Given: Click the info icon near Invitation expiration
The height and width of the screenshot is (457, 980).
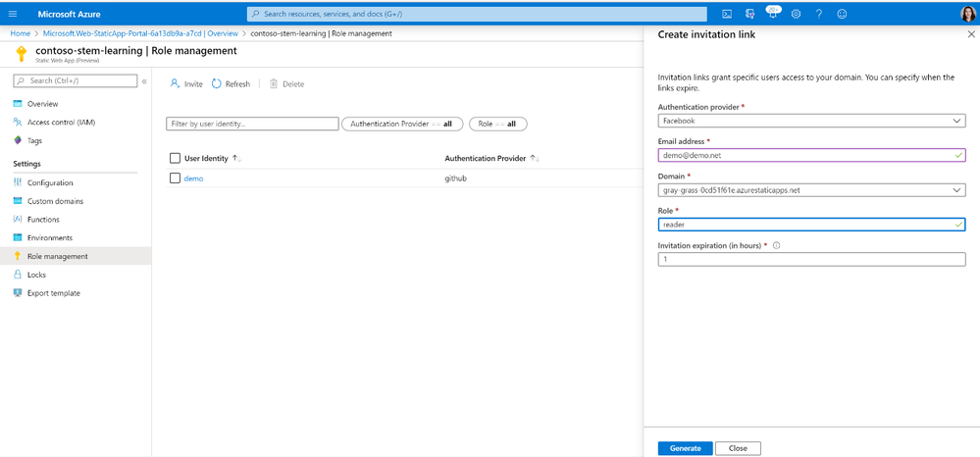Looking at the screenshot, I should click(x=776, y=246).
